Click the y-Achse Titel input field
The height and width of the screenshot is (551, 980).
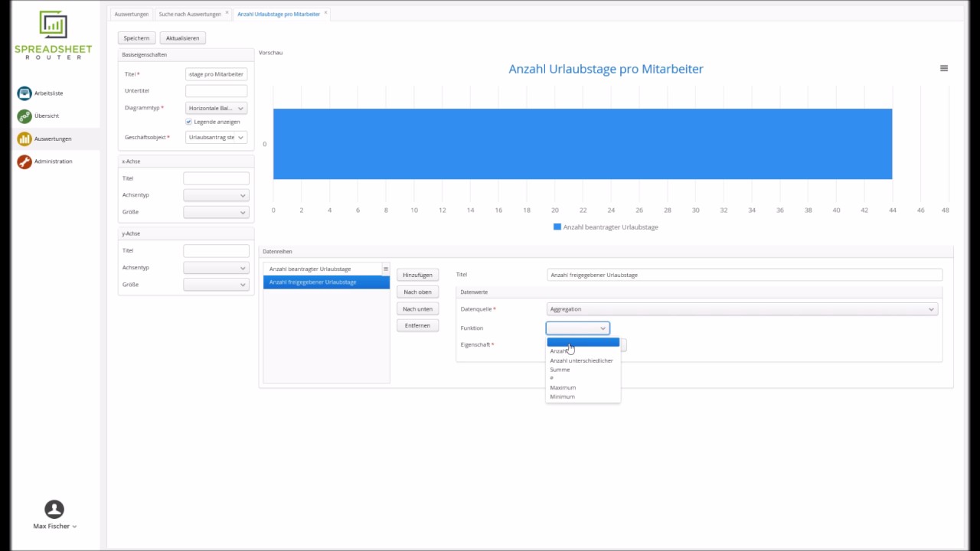click(x=216, y=251)
